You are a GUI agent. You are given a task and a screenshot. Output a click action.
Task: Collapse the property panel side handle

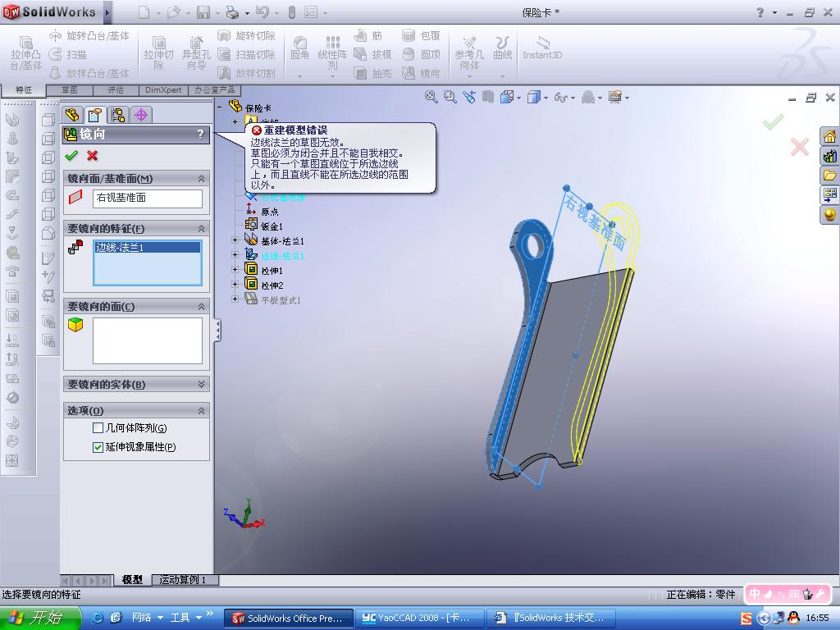pyautogui.click(x=217, y=331)
